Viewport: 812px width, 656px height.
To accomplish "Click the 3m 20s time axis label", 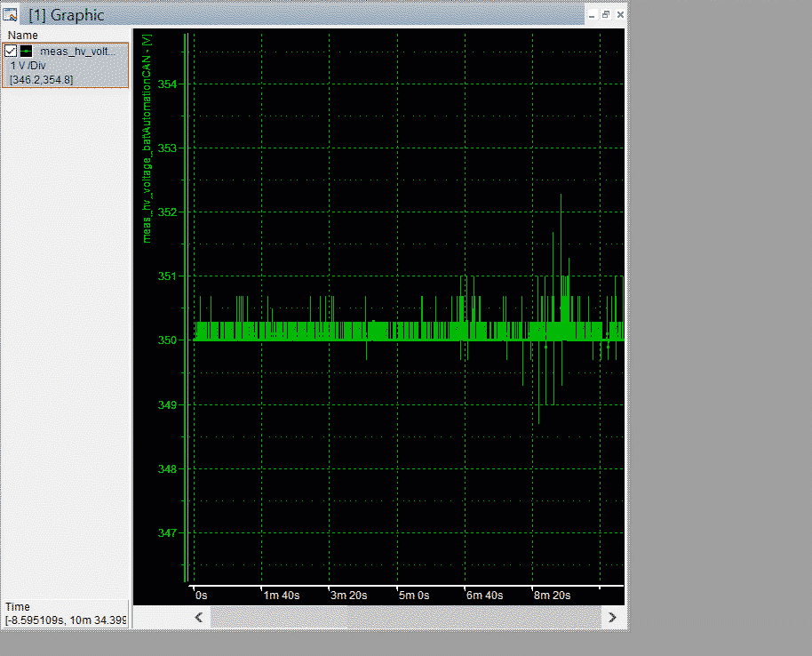I will [x=349, y=596].
